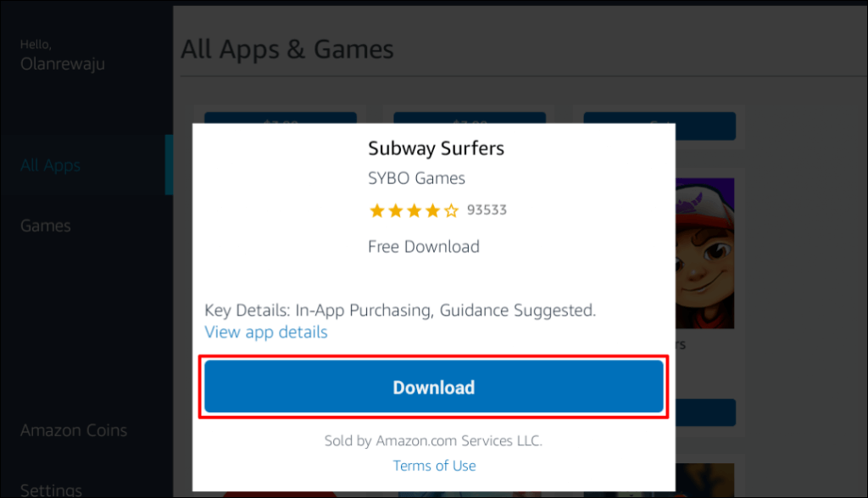Screen dimensions: 868x498
Task: Click the Subway Surfers character thumbnail
Action: [x=704, y=253]
